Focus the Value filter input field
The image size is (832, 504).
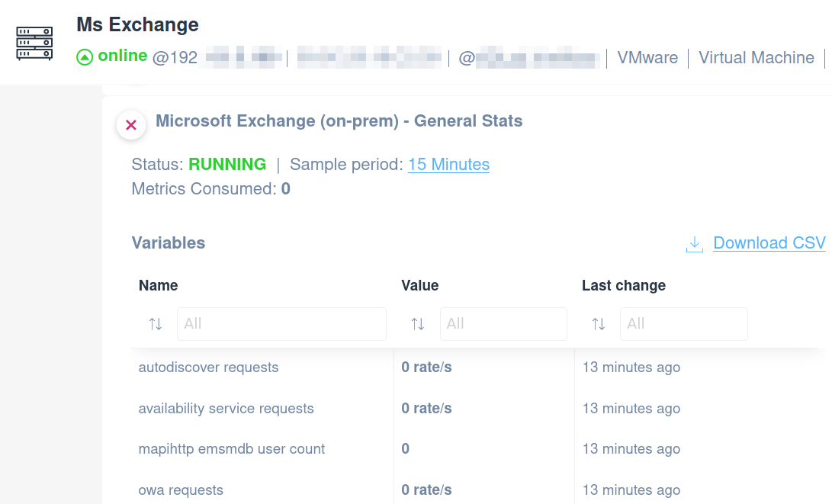click(503, 323)
